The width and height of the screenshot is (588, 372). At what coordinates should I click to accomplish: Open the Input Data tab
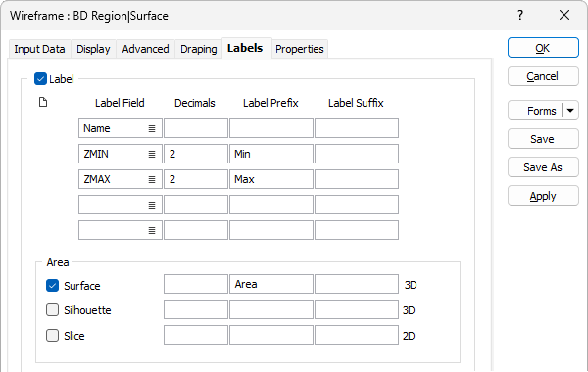pyautogui.click(x=39, y=49)
